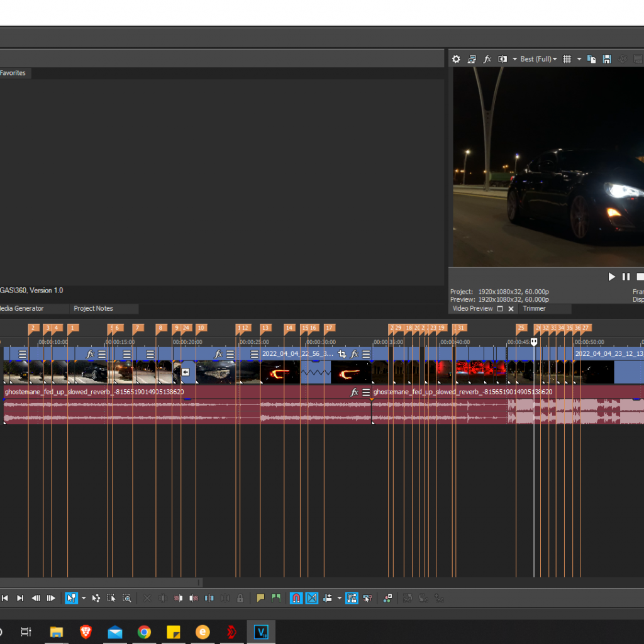This screenshot has height=644, width=644.
Task: Open the Project Notes tab
Action: [93, 308]
